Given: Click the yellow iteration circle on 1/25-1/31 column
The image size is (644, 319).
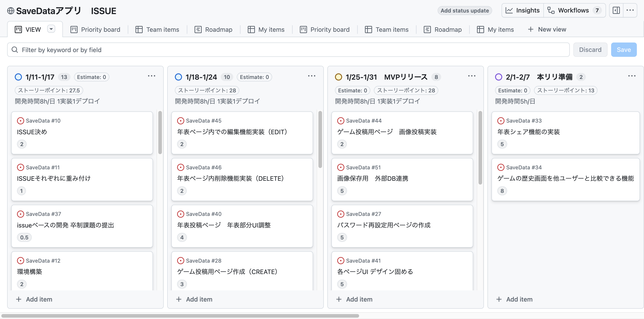Looking at the screenshot, I should 339,77.
